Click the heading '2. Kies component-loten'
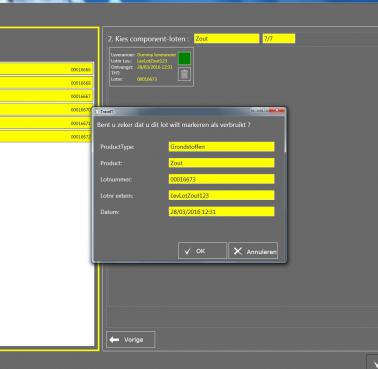 [147, 39]
